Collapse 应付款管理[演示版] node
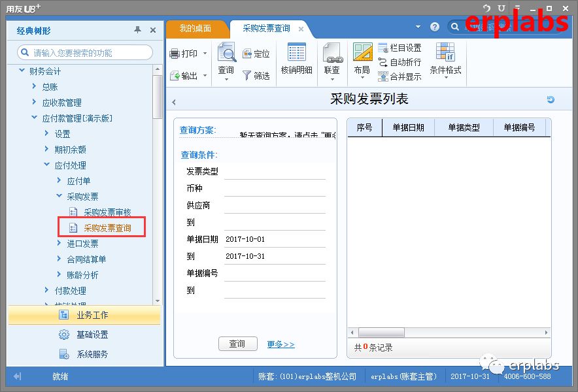Image resolution: width=578 pixels, height=392 pixels. tap(34, 117)
